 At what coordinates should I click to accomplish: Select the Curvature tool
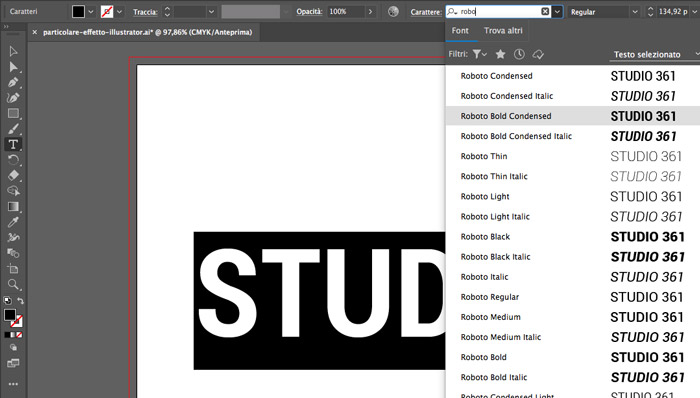pyautogui.click(x=13, y=98)
